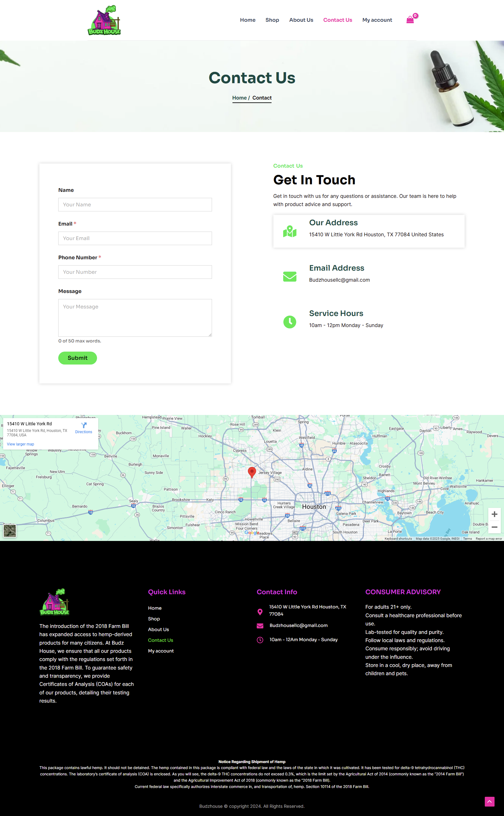The image size is (504, 816).
Task: Click Keyboard shortcuts on the map
Action: pos(398,538)
